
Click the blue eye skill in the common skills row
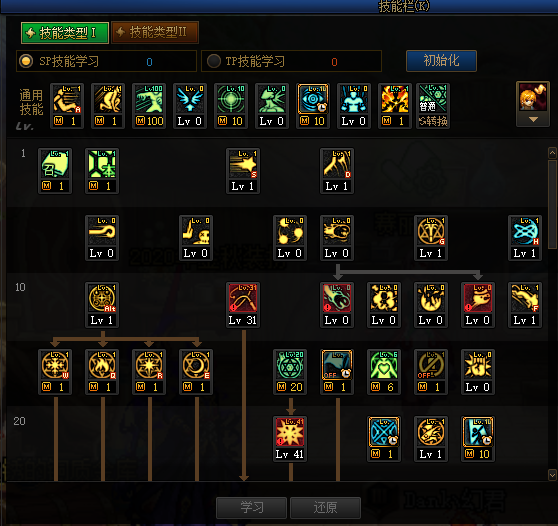(313, 99)
